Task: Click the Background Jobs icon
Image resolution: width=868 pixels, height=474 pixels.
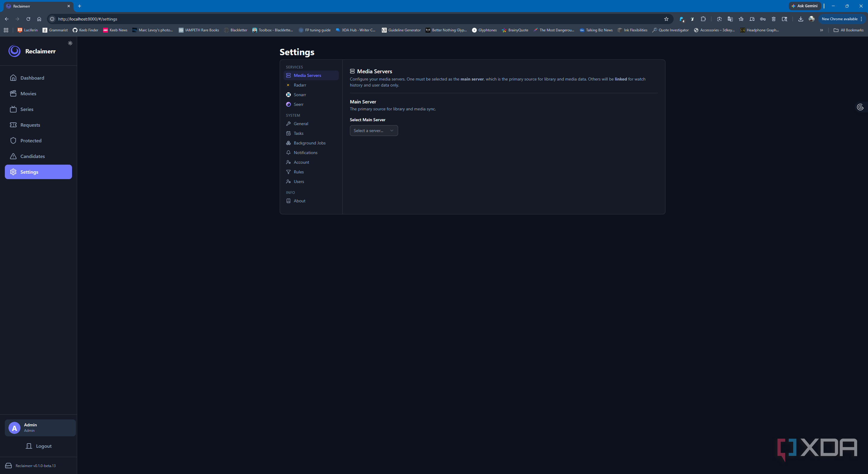Action: pos(288,143)
